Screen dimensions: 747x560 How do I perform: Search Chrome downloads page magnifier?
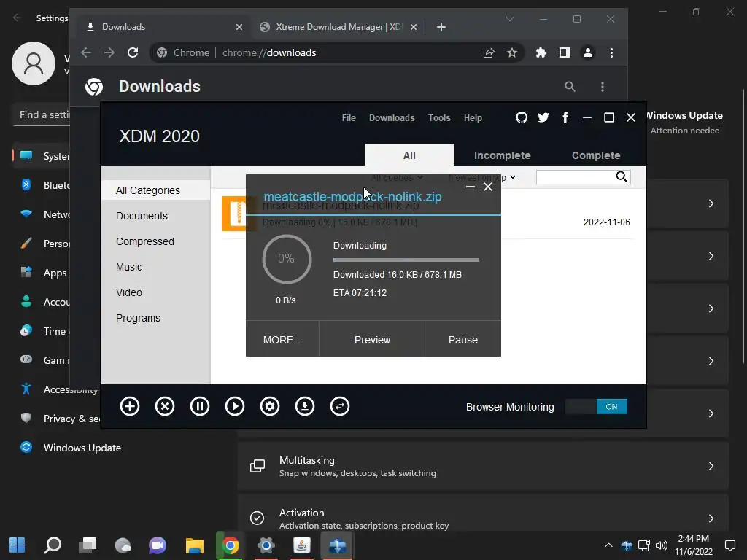[570, 87]
